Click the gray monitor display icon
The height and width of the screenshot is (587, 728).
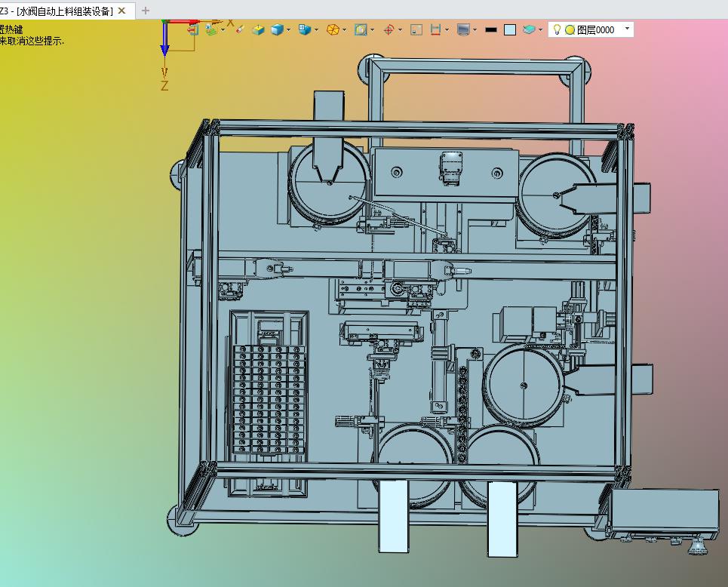tap(463, 29)
